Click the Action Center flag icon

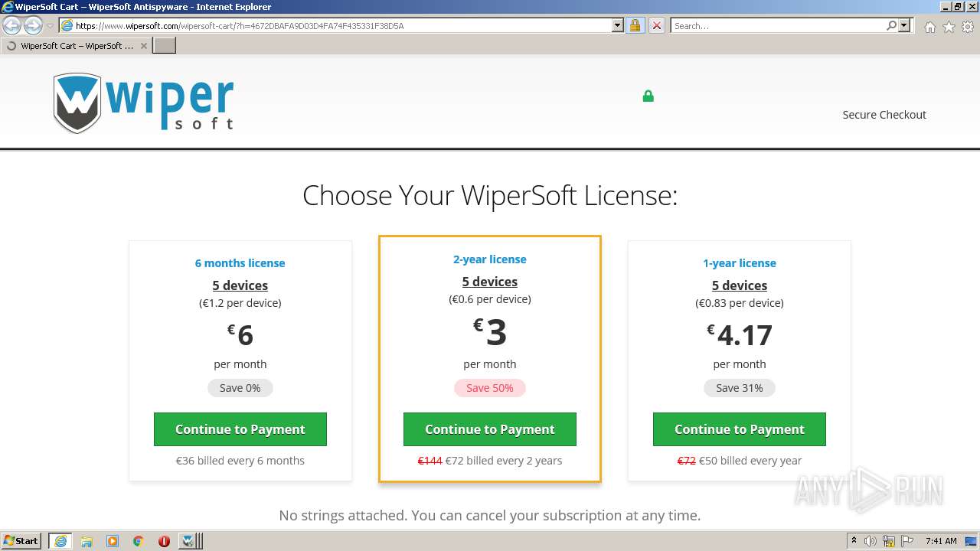907,541
